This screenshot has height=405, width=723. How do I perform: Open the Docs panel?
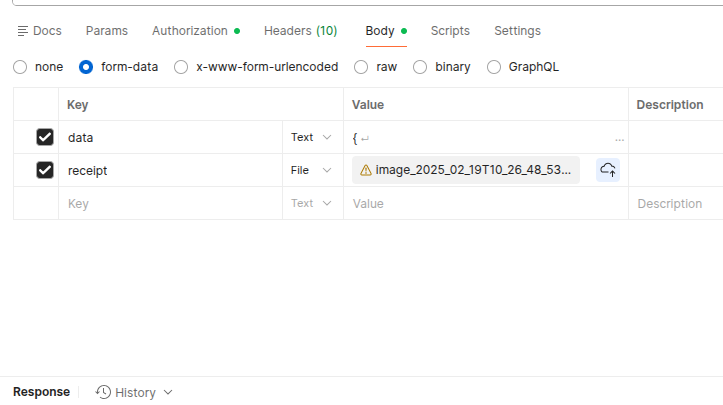coord(39,31)
